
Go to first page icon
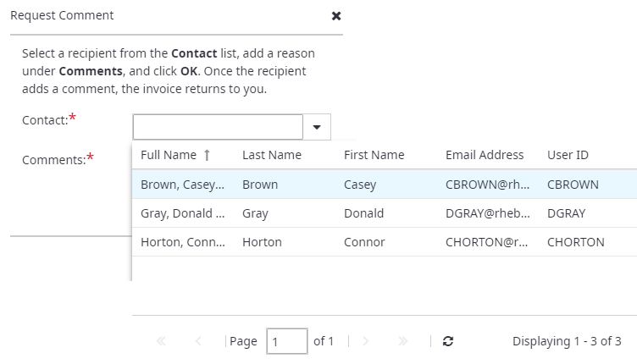pos(161,341)
